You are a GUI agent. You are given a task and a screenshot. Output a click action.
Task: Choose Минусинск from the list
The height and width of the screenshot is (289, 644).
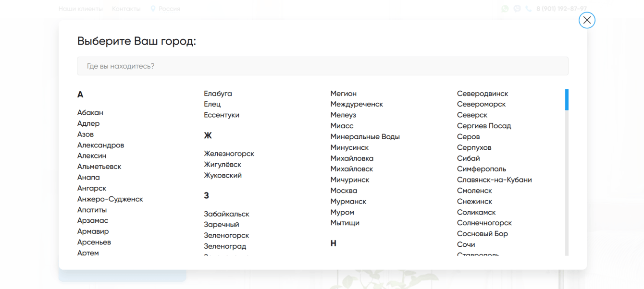tap(350, 147)
